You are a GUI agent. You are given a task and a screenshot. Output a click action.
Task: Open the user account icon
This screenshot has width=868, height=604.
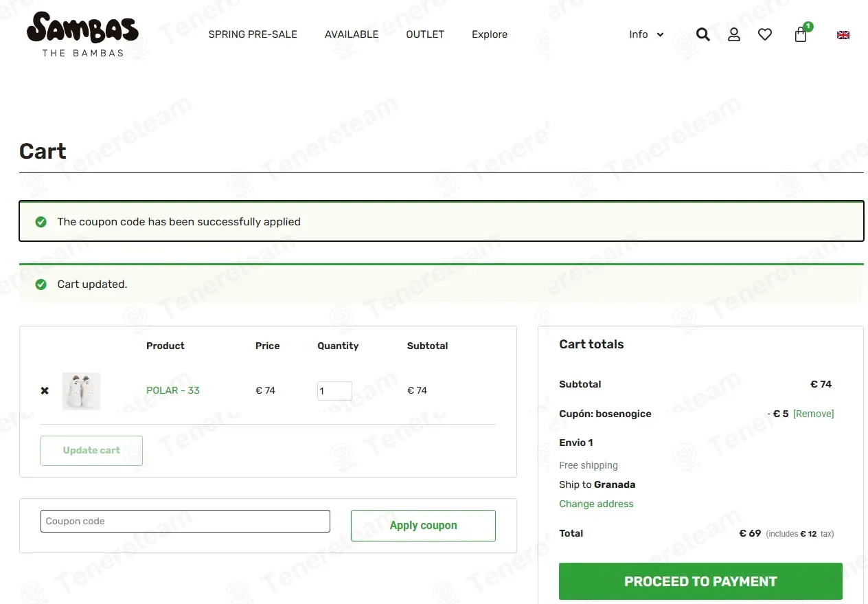pos(734,34)
